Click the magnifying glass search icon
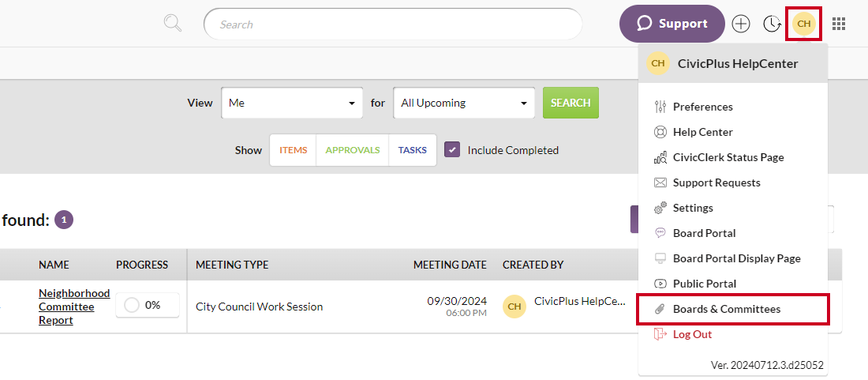The height and width of the screenshot is (380, 868). click(x=173, y=23)
